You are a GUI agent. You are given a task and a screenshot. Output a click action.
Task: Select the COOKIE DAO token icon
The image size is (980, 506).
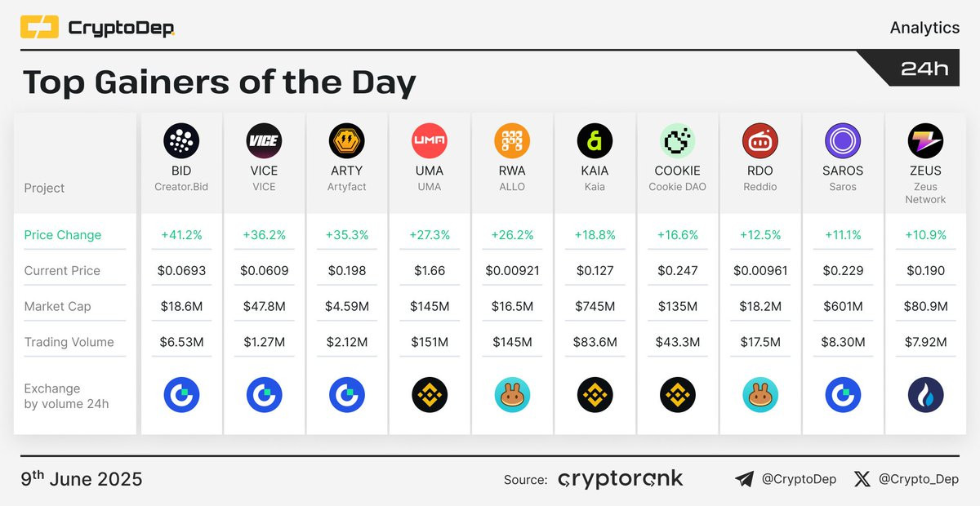tap(677, 141)
